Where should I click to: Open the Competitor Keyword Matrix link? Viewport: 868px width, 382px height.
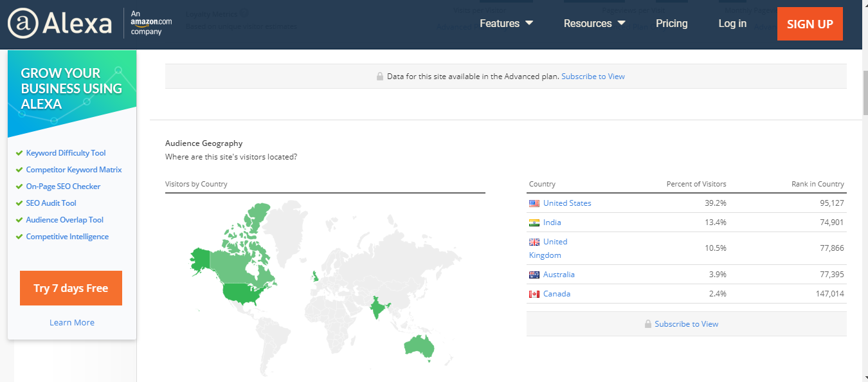click(x=73, y=170)
